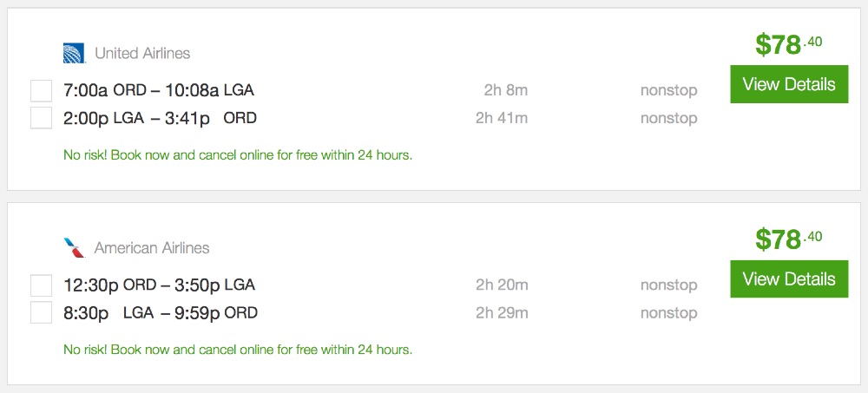The image size is (868, 393).
Task: Click the 8:30p LGA – 9:59p ORD flight text
Action: click(161, 312)
